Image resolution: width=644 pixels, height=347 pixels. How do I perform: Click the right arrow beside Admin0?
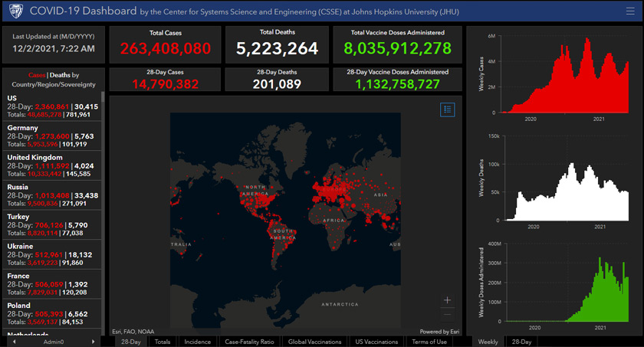[x=94, y=342]
